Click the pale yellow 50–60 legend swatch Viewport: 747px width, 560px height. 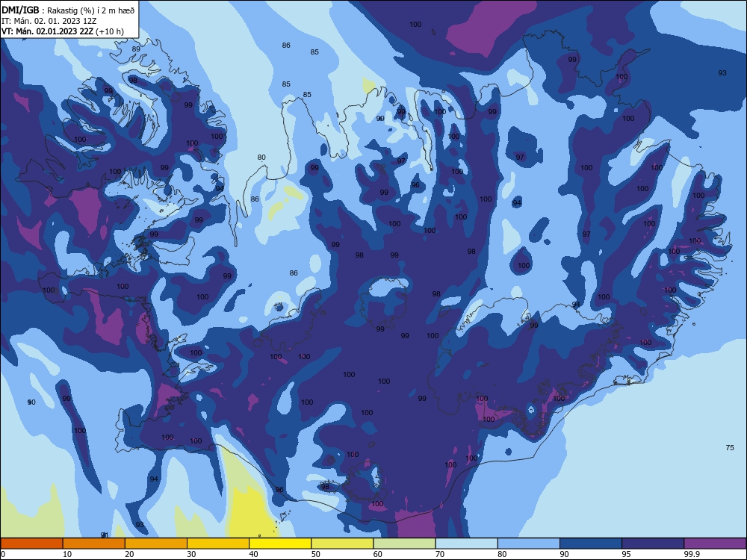[x=342, y=544]
